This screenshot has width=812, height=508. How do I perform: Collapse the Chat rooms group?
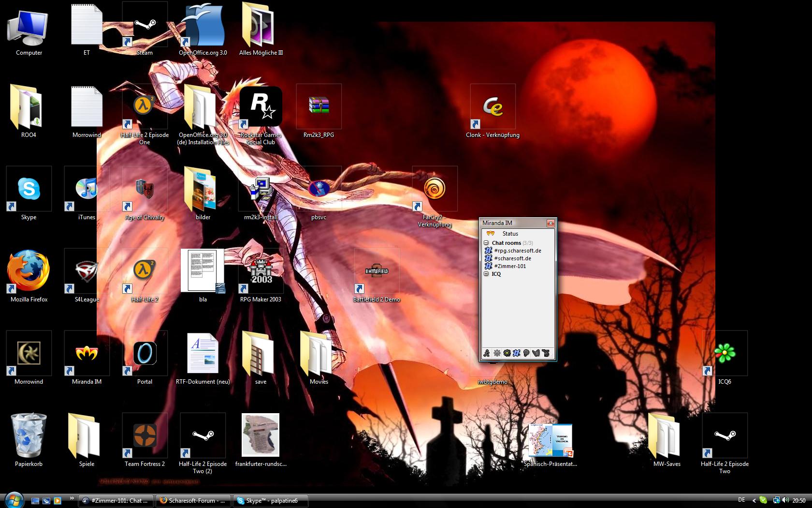[x=486, y=243]
